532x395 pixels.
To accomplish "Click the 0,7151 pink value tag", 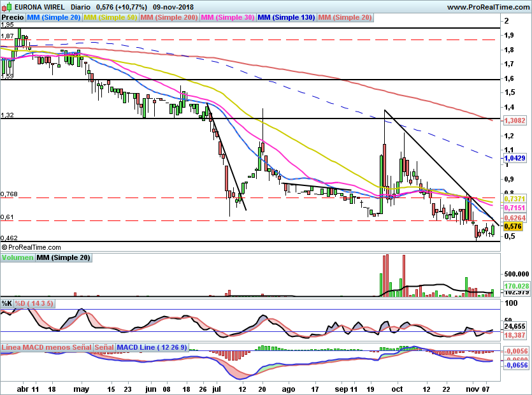I will 514,208.
